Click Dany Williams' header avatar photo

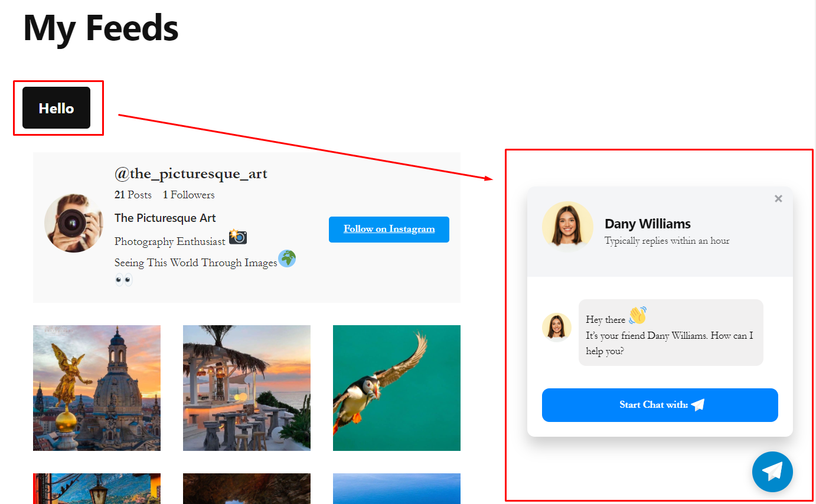pyautogui.click(x=567, y=226)
